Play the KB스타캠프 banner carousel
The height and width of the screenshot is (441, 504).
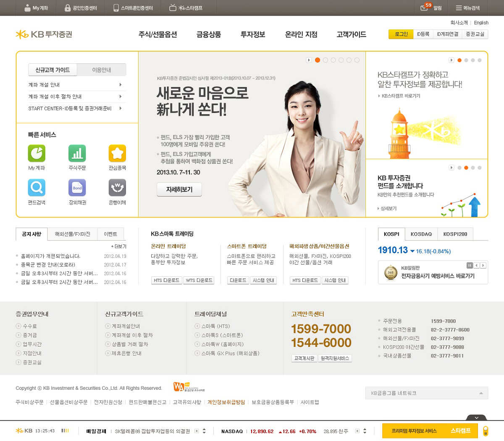(451, 60)
